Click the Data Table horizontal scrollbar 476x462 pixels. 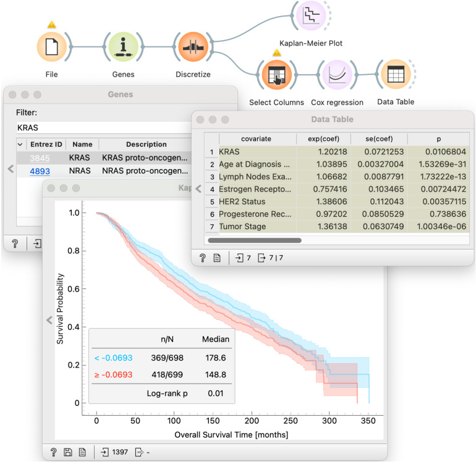255,240
